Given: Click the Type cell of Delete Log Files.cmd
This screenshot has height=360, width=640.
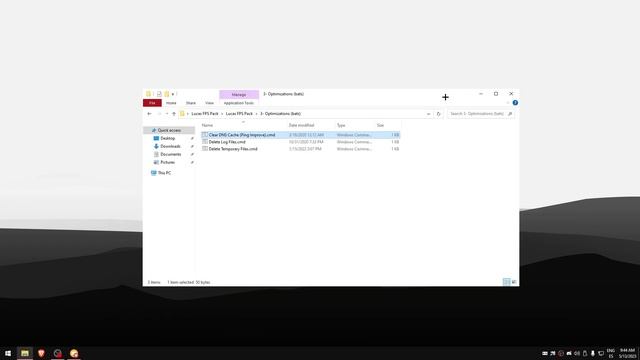Looking at the screenshot, I should 354,142.
